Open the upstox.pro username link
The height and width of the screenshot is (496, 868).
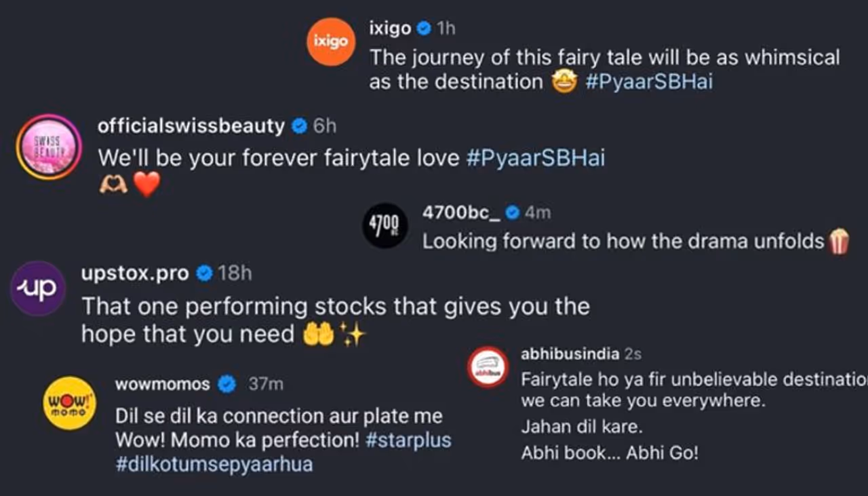coord(135,273)
